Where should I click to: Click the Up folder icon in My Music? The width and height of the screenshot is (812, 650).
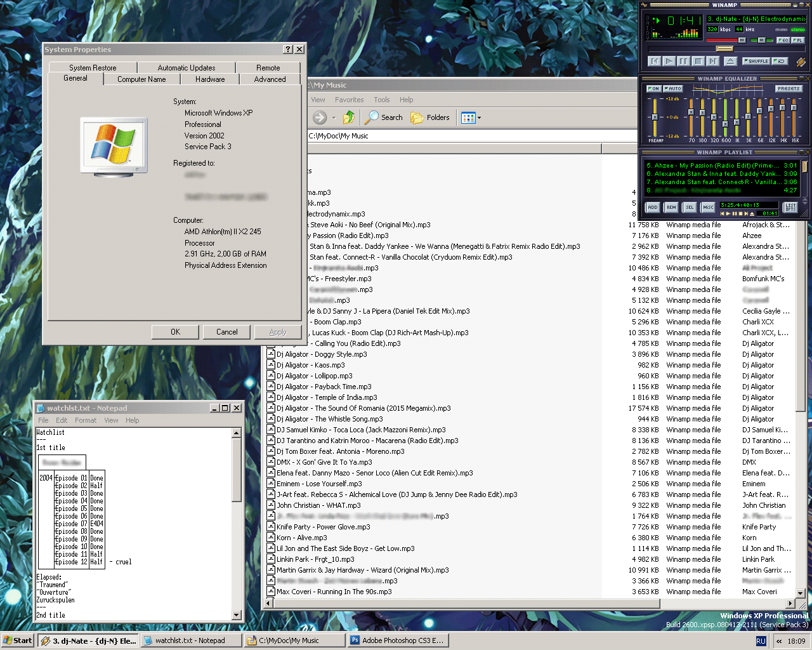(x=349, y=117)
